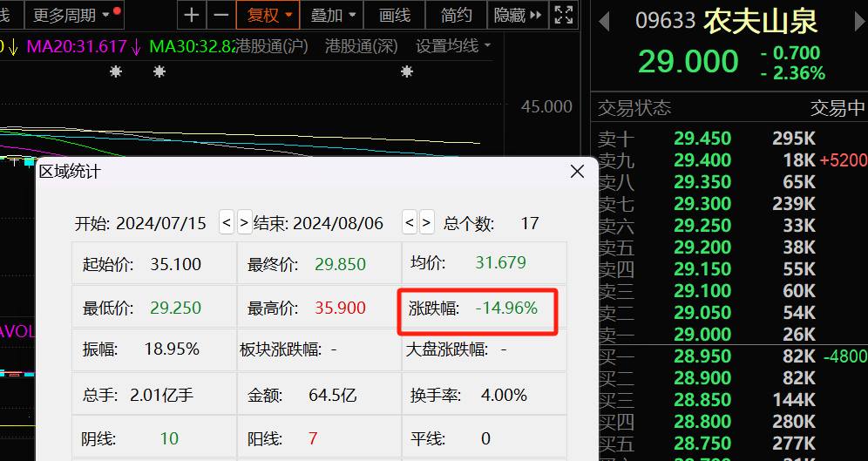Click the 卖九 29.400 order row

733,160
